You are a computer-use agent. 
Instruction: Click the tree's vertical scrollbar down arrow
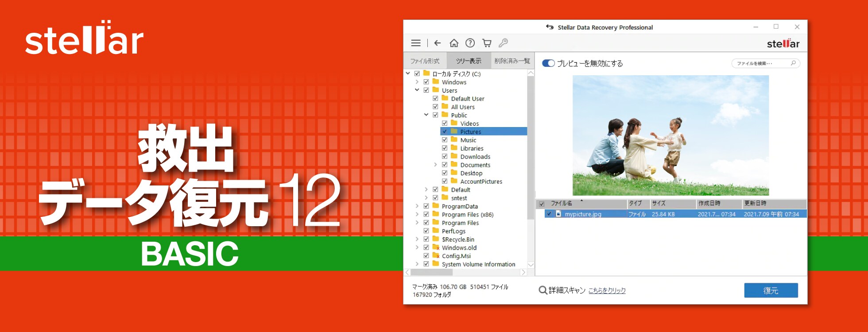[531, 265]
